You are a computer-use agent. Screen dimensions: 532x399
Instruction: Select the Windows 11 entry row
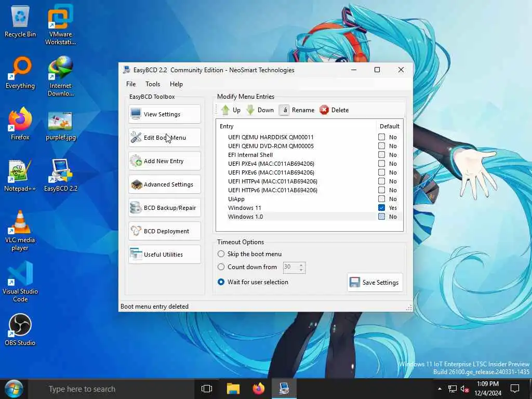(310, 208)
